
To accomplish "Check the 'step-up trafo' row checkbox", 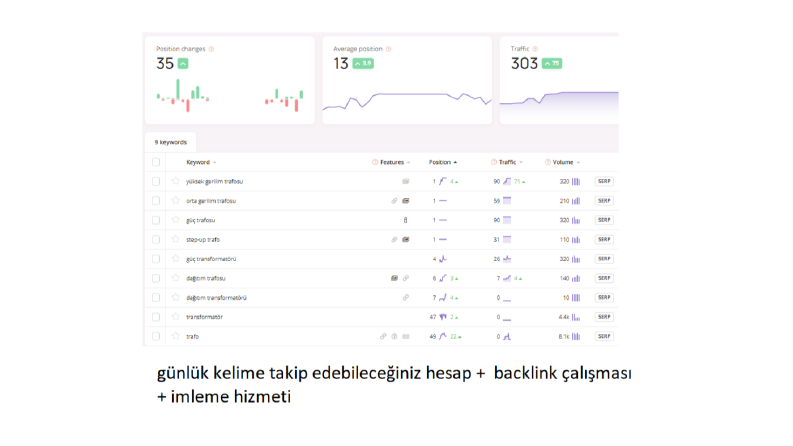I will click(156, 239).
